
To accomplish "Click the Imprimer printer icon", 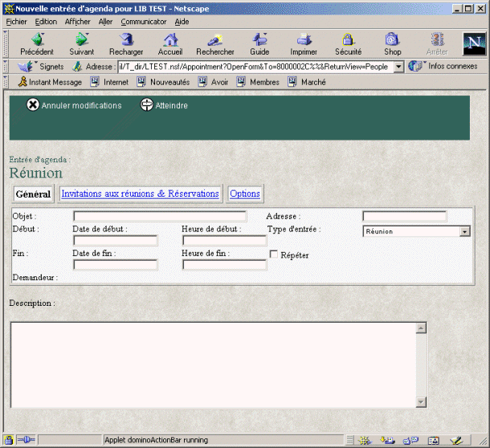I will [303, 39].
